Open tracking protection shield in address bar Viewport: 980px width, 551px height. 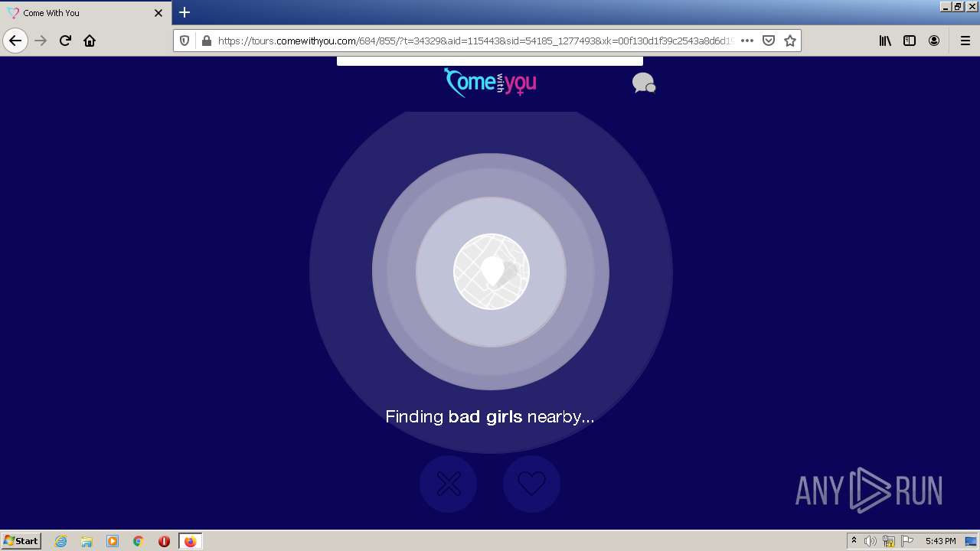point(185,41)
